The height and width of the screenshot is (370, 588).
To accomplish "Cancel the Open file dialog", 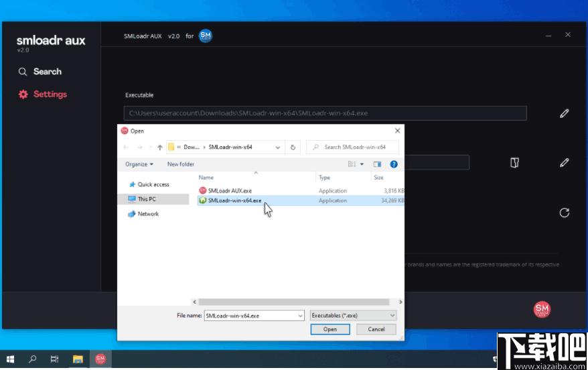I will click(376, 329).
